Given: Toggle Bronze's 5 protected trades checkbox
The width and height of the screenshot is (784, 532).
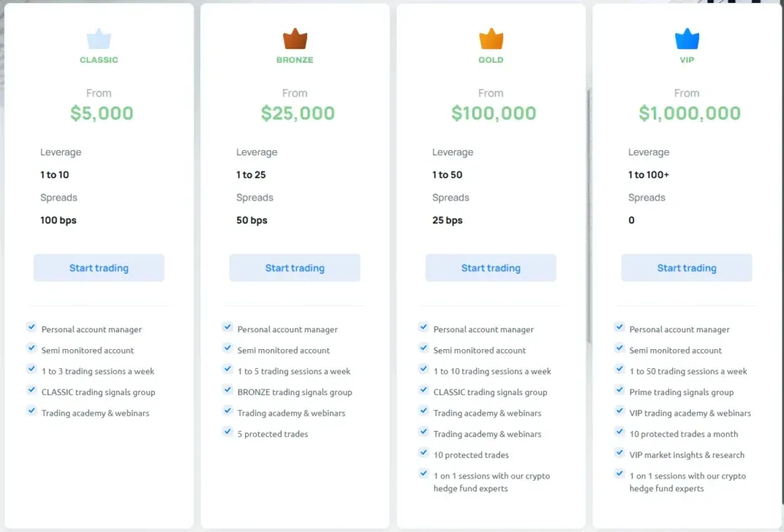Looking at the screenshot, I should 227,432.
